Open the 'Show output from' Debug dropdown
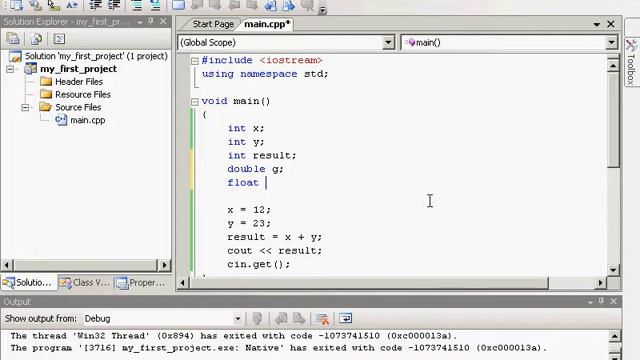The height and width of the screenshot is (360, 640). pyautogui.click(x=238, y=319)
